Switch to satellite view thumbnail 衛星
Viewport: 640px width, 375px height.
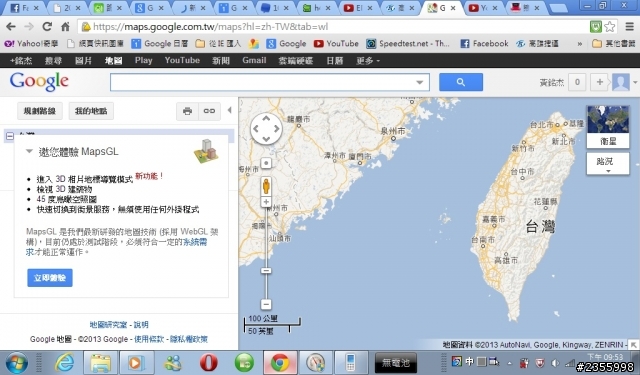[x=608, y=126]
